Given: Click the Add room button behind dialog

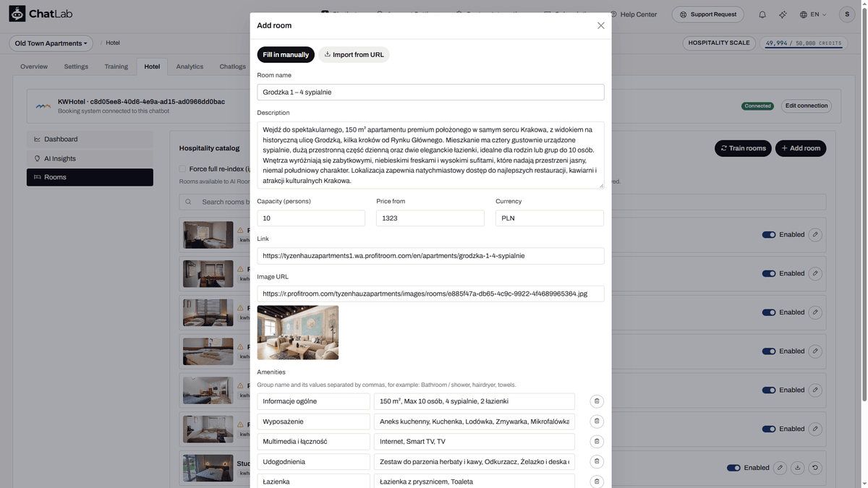Looking at the screenshot, I should click(801, 148).
